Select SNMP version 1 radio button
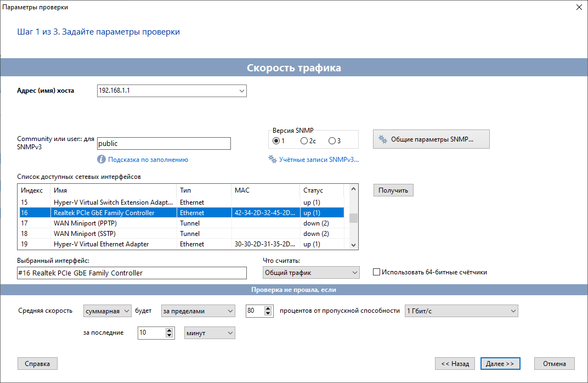Image resolution: width=588 pixels, height=383 pixels. (x=276, y=141)
